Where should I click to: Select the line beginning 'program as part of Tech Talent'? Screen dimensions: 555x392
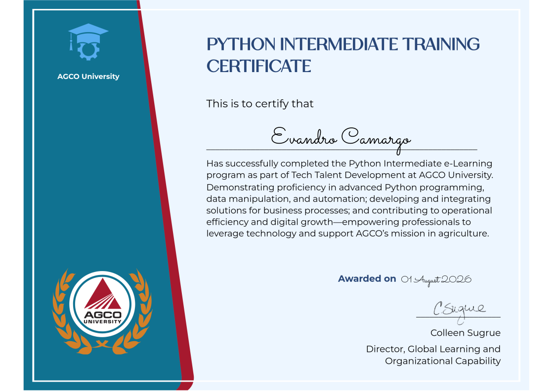350,175
